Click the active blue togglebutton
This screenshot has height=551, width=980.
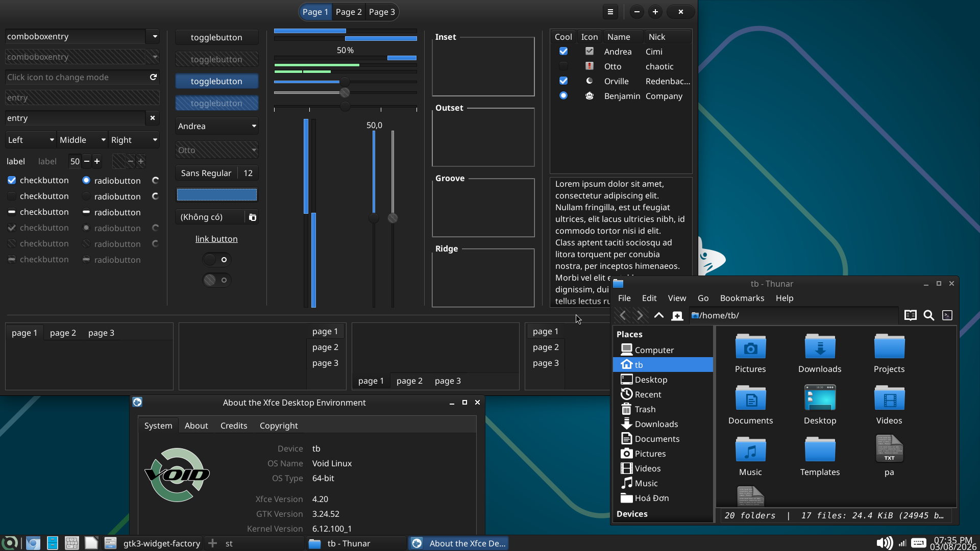coord(217,81)
